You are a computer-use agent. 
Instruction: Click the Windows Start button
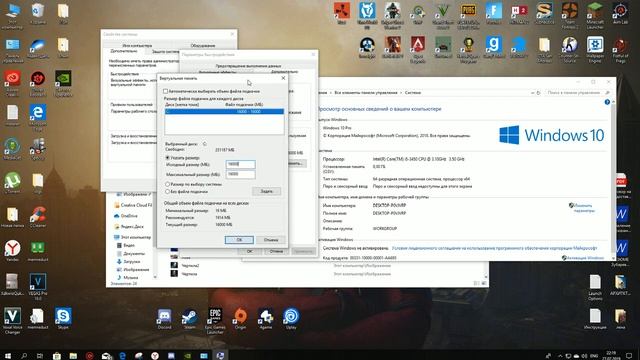click(x=8, y=356)
